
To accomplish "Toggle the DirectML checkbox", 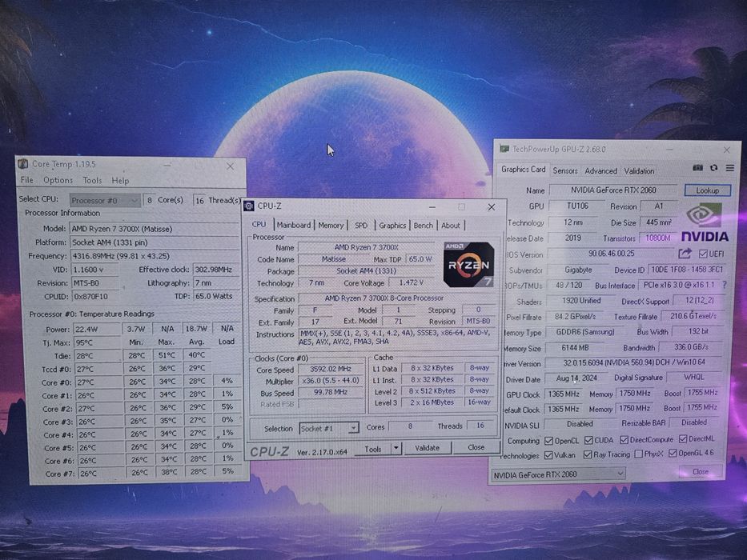I will tap(683, 438).
